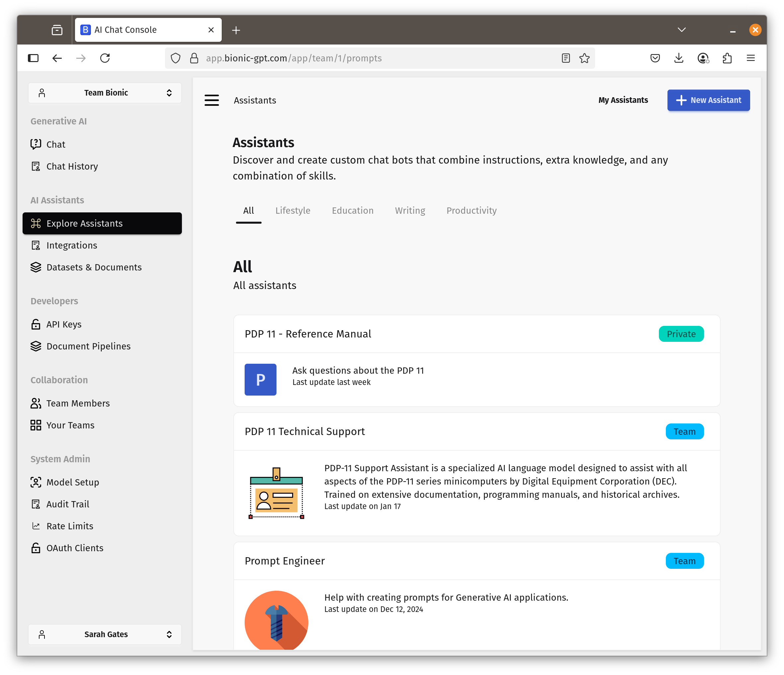Open the Sarah Gates account selector
This screenshot has width=784, height=675.
point(105,634)
